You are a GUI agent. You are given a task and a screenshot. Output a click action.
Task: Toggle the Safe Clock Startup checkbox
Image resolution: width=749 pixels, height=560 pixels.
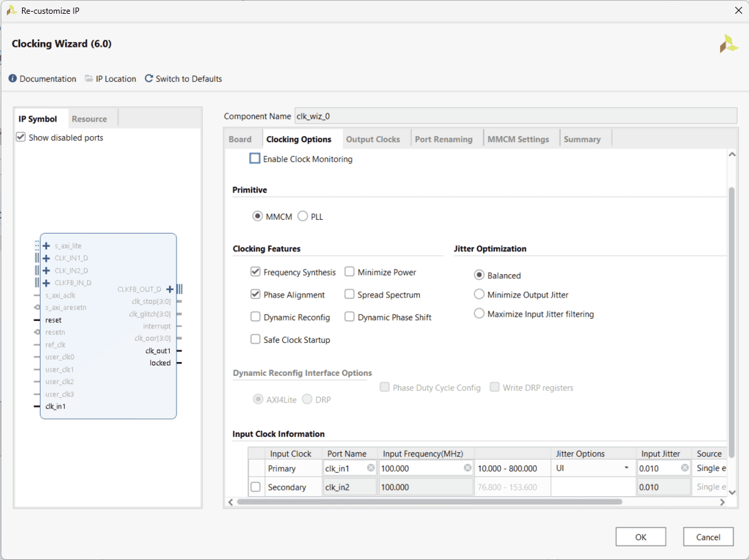click(x=256, y=339)
